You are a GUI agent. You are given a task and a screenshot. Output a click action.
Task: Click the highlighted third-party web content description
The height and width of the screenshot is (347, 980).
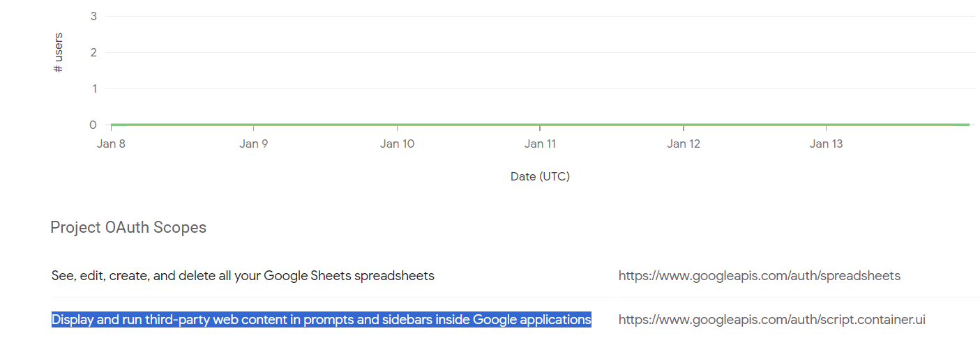322,320
